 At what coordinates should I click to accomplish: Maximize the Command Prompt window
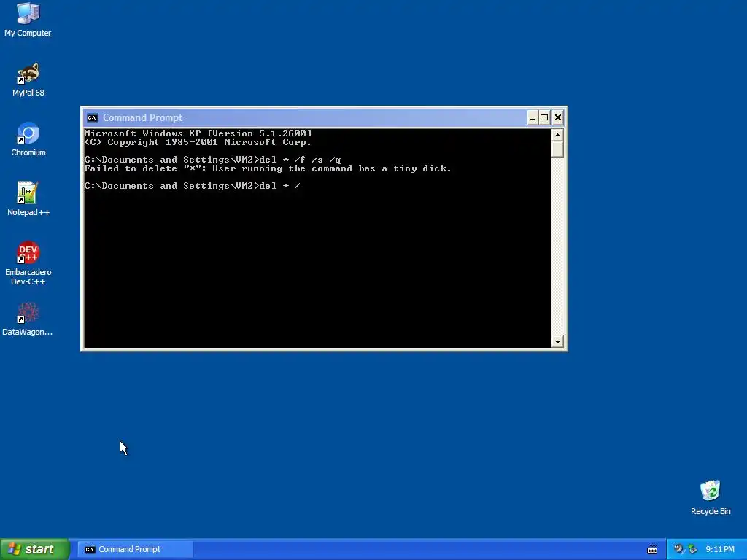click(x=544, y=117)
